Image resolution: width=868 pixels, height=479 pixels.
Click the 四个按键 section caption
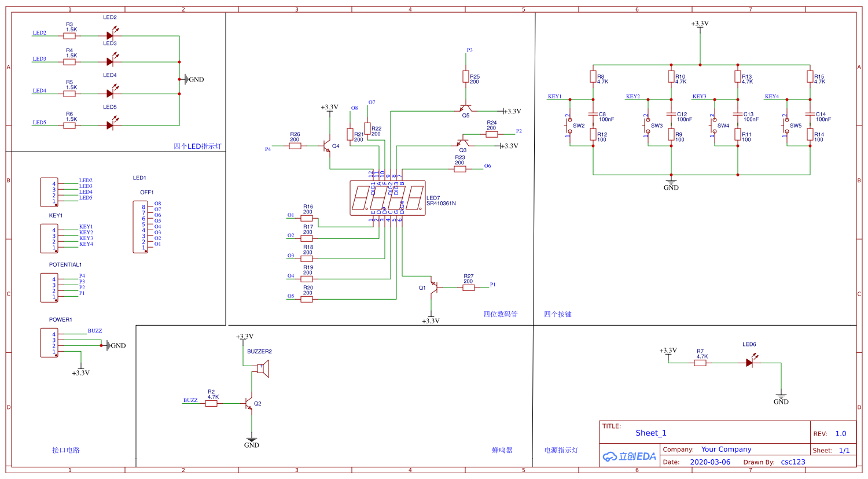[558, 314]
